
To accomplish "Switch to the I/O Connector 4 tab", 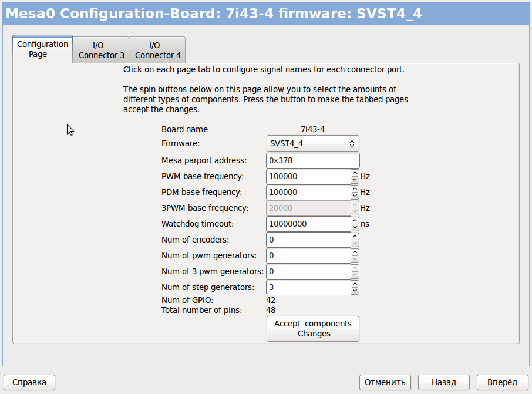I will 158,50.
